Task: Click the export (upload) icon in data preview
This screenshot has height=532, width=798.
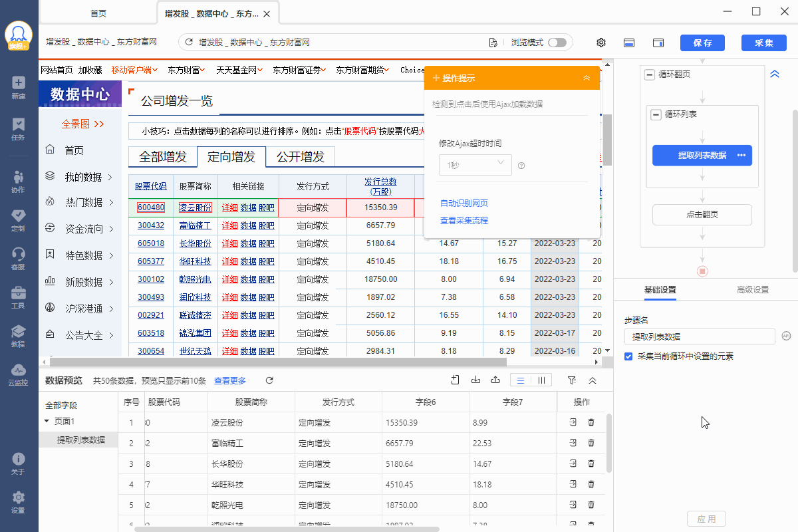Action: click(x=495, y=380)
